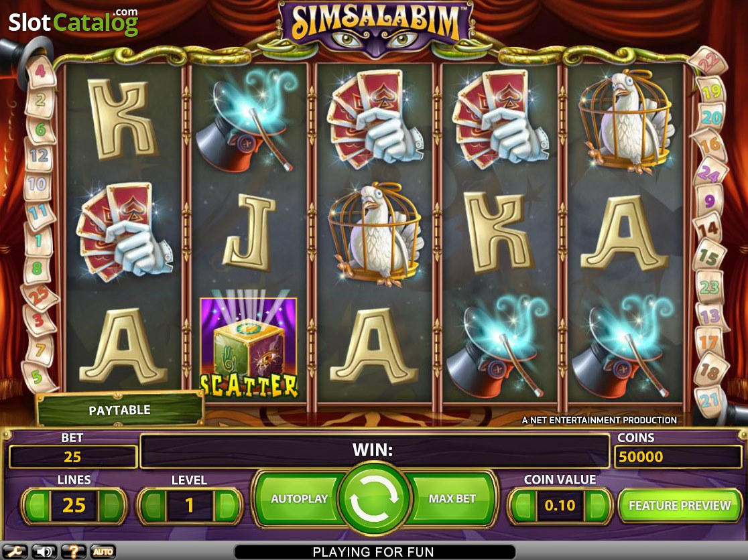Lower the bet level
748x560 pixels.
point(153,505)
